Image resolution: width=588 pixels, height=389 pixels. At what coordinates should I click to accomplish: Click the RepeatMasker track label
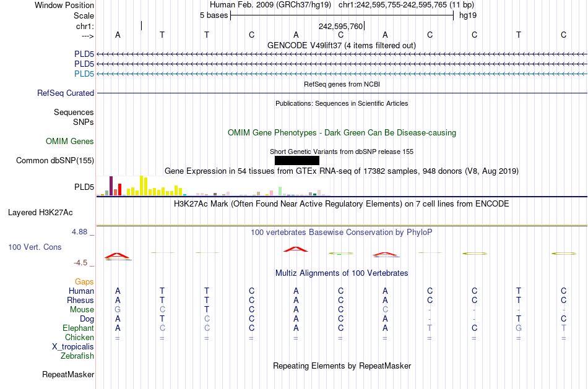68,374
